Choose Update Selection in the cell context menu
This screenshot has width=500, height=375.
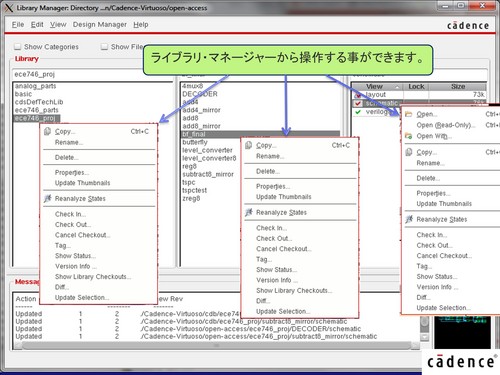click(x=283, y=311)
